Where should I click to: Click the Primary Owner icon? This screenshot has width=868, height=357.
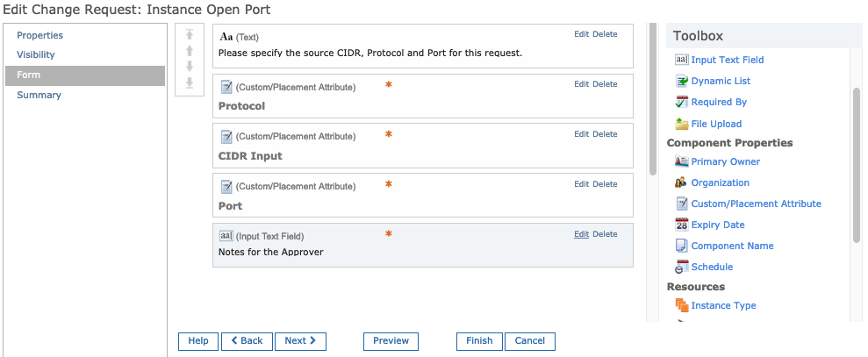click(x=681, y=161)
